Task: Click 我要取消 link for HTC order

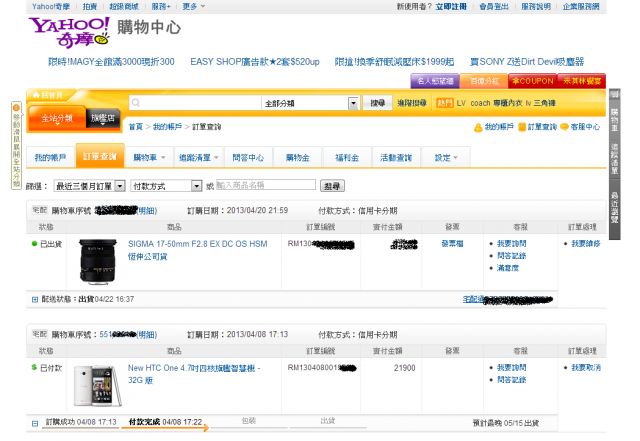Action: 586,368
